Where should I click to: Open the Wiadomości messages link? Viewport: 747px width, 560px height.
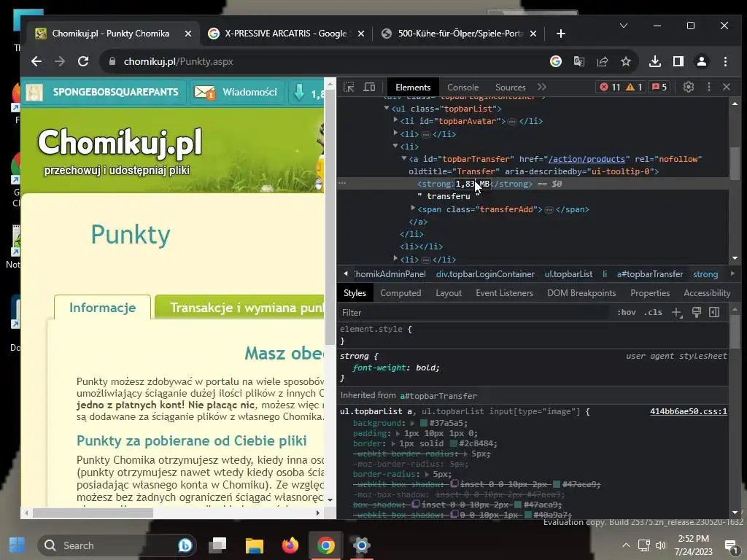click(237, 92)
